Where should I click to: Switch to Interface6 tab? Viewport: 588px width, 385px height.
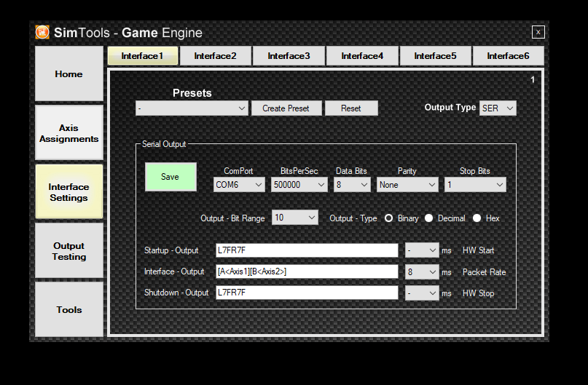(x=508, y=56)
